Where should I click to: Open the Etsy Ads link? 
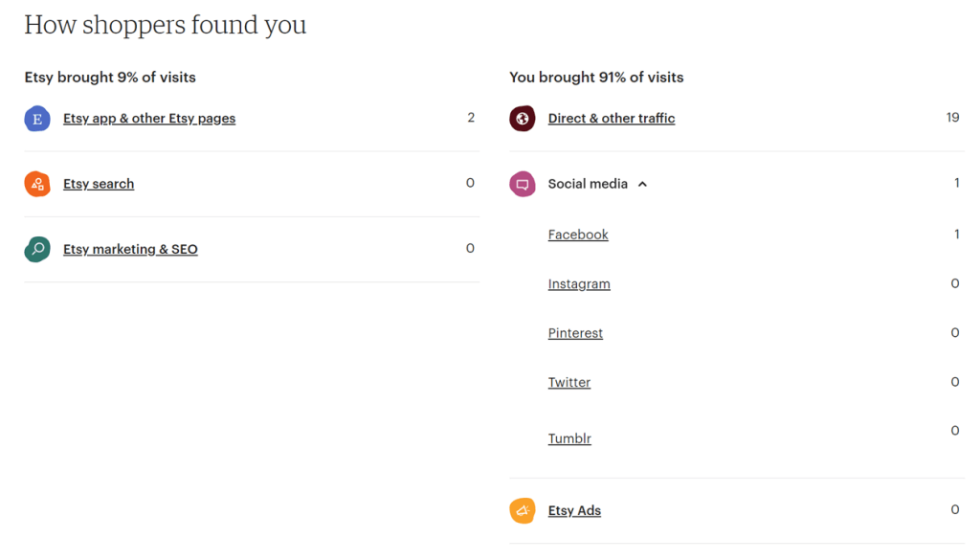click(574, 510)
